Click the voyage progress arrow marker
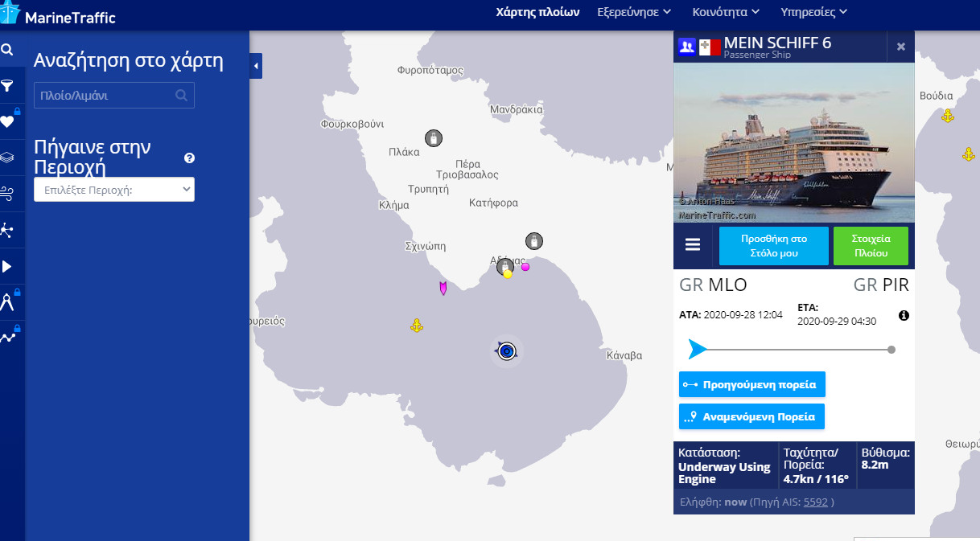Viewport: 980px width, 541px height. [x=698, y=349]
